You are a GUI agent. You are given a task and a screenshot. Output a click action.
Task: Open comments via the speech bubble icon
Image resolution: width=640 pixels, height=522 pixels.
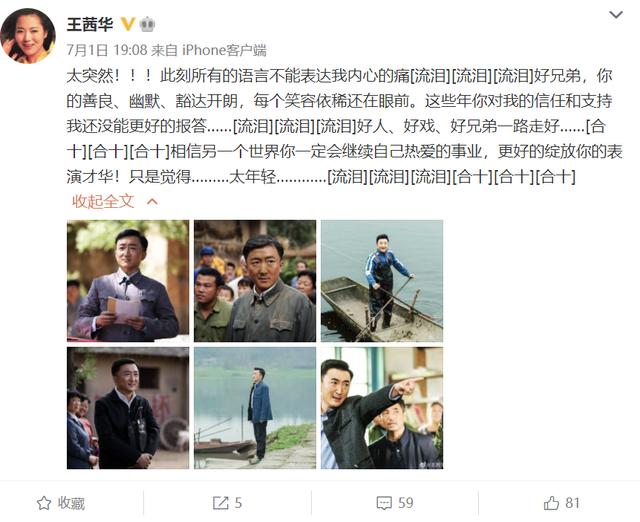[x=384, y=503]
